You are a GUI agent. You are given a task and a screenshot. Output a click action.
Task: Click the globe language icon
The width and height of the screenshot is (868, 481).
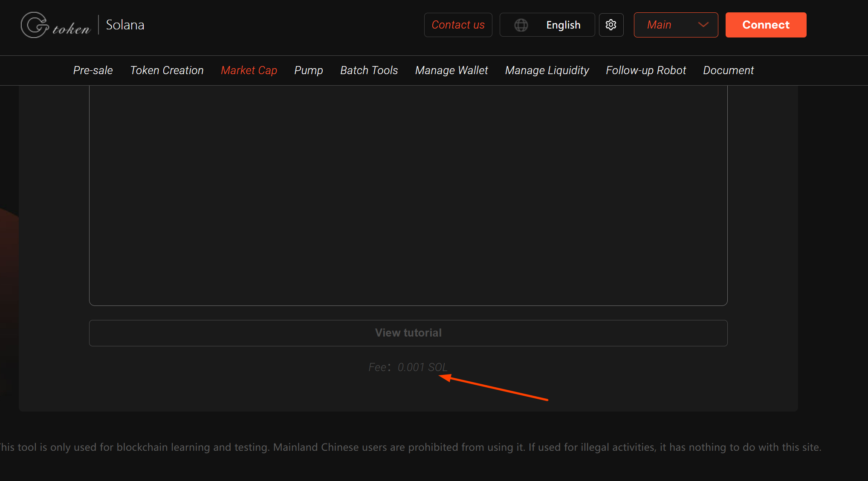521,25
